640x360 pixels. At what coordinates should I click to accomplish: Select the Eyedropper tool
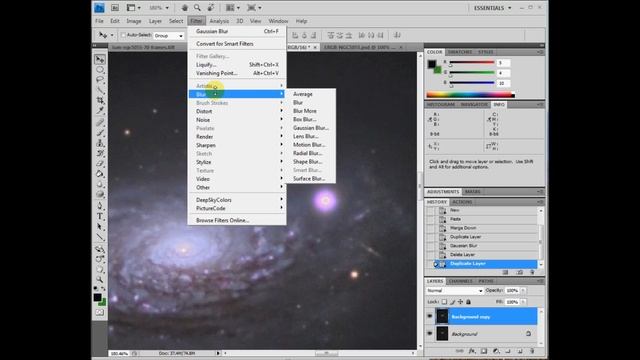tap(100, 111)
